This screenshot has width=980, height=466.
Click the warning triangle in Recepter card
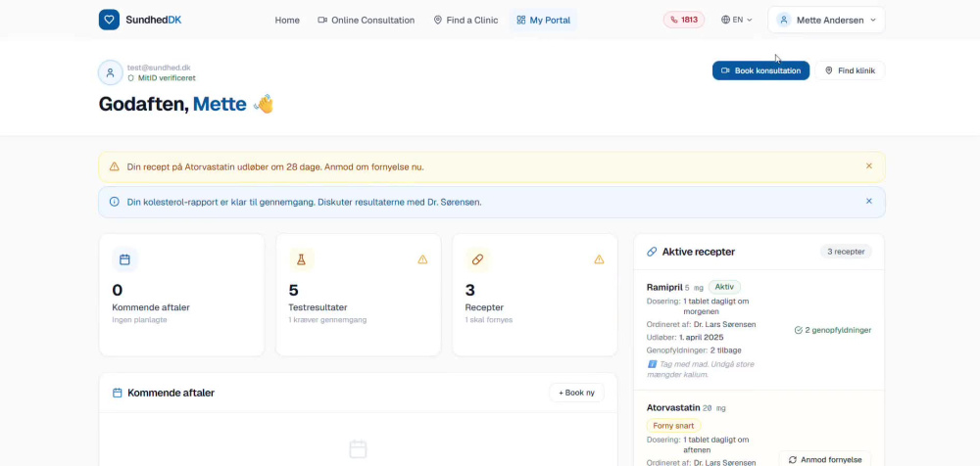click(599, 259)
